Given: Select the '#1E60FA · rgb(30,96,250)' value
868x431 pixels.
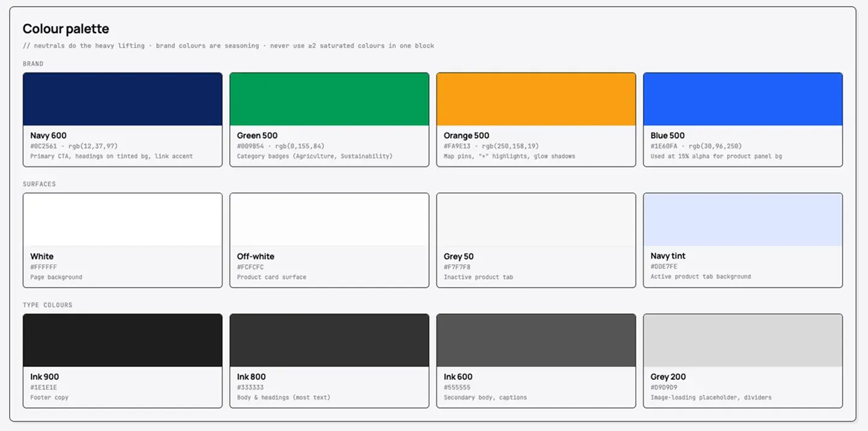Looking at the screenshot, I should (x=696, y=146).
